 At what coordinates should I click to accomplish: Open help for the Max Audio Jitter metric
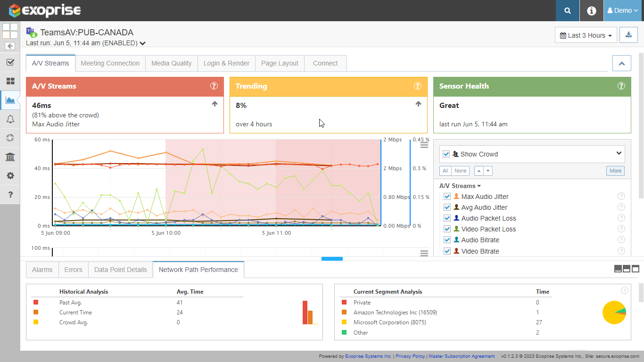(621, 196)
